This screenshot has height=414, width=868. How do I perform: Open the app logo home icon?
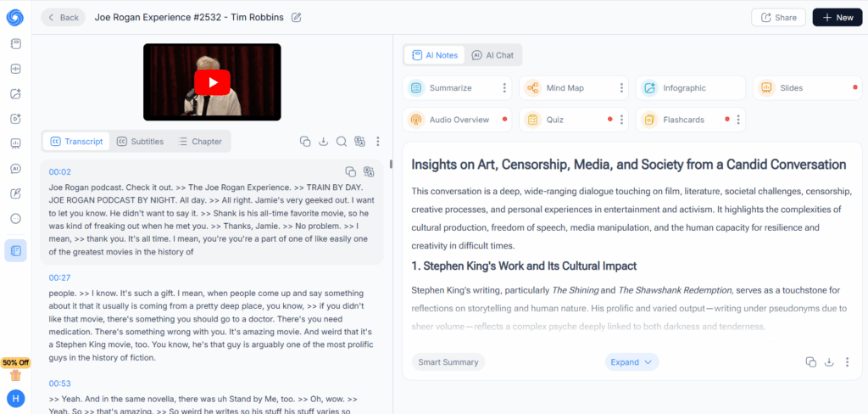click(15, 17)
